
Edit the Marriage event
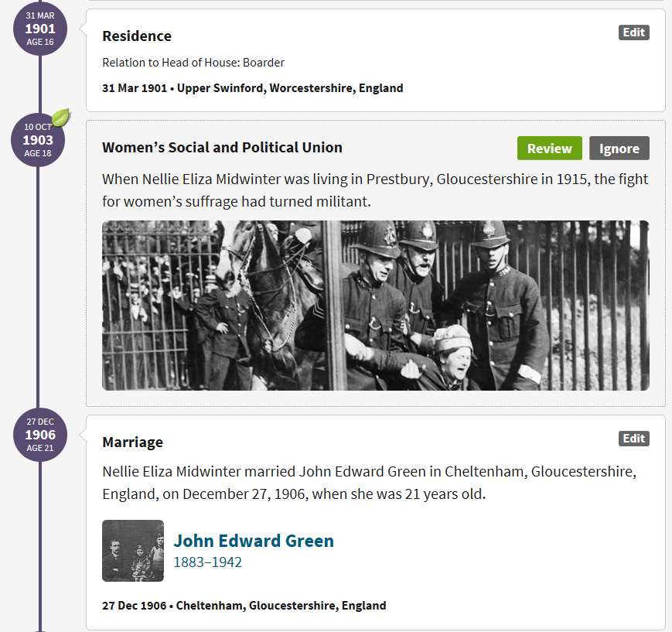633,439
